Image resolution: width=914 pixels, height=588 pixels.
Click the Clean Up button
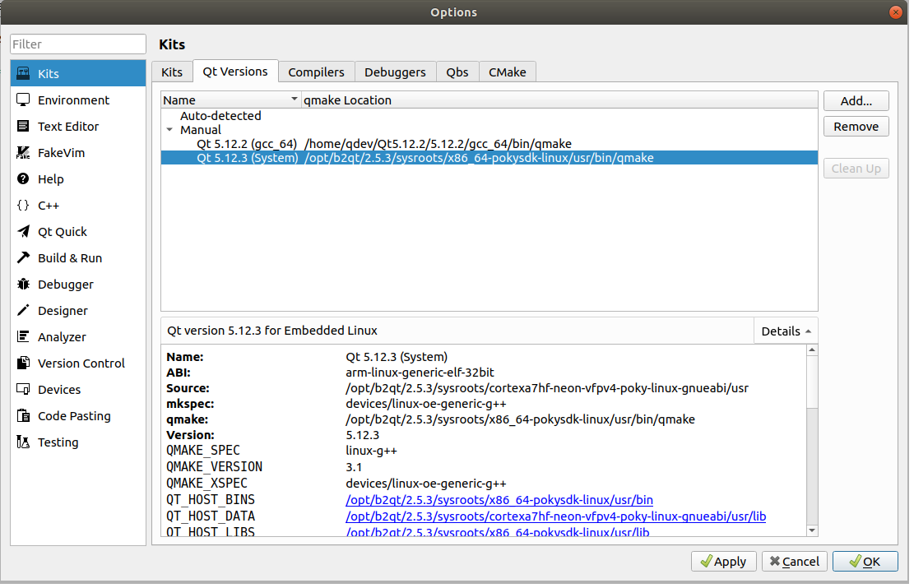[856, 169]
